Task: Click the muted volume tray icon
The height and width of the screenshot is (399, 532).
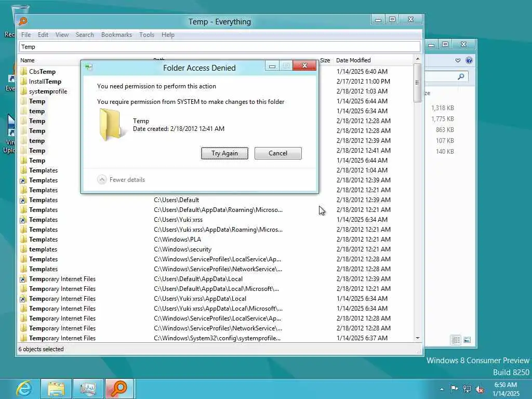Action: point(480,389)
